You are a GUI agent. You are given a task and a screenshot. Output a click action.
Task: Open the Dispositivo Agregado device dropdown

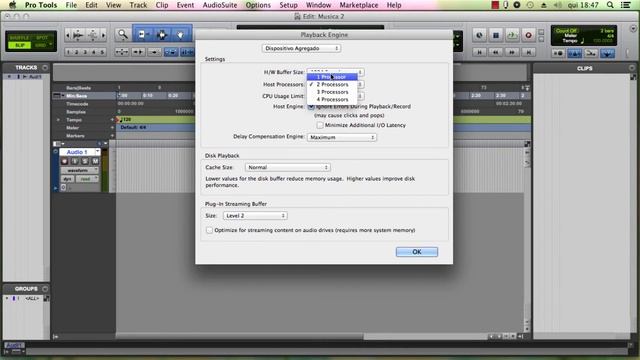coord(301,48)
